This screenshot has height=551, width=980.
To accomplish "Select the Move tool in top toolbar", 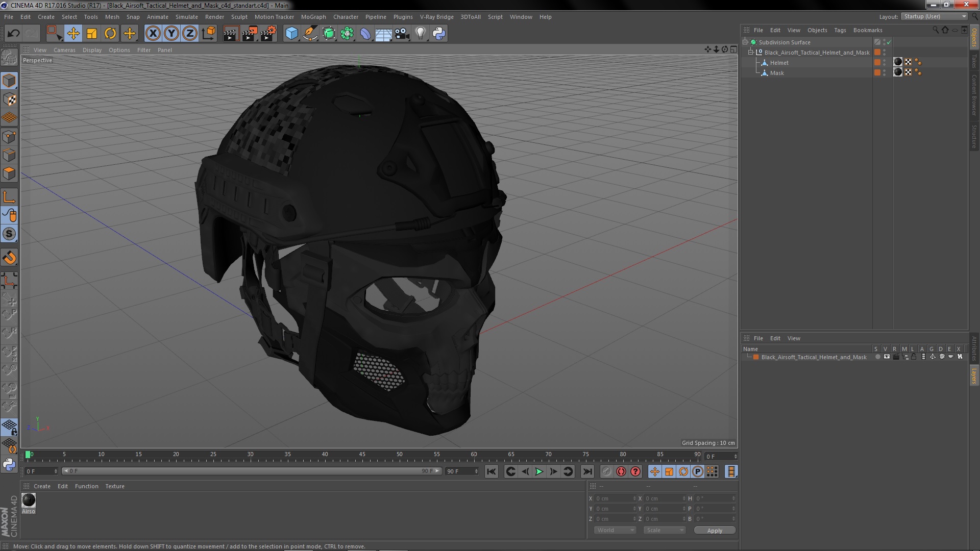I will 73,34.
